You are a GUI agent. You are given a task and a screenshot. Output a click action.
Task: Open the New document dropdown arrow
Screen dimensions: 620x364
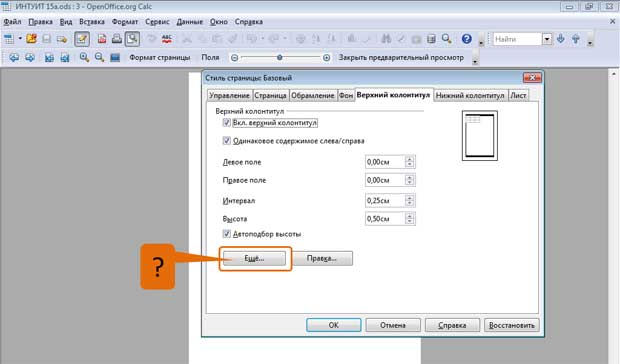20,39
